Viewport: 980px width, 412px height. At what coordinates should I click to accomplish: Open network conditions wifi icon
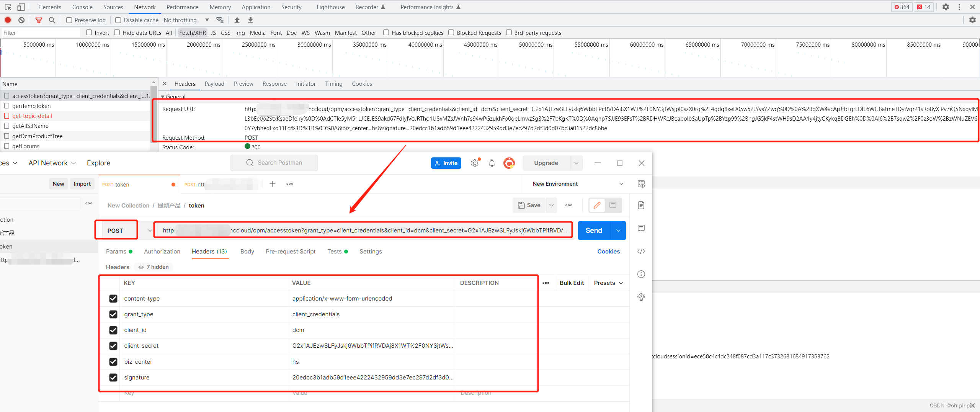point(219,20)
